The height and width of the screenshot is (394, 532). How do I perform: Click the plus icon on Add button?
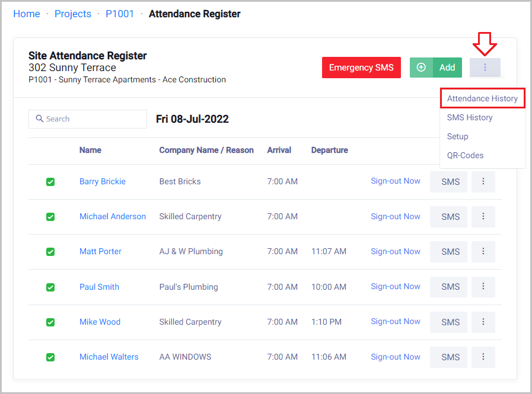click(421, 68)
